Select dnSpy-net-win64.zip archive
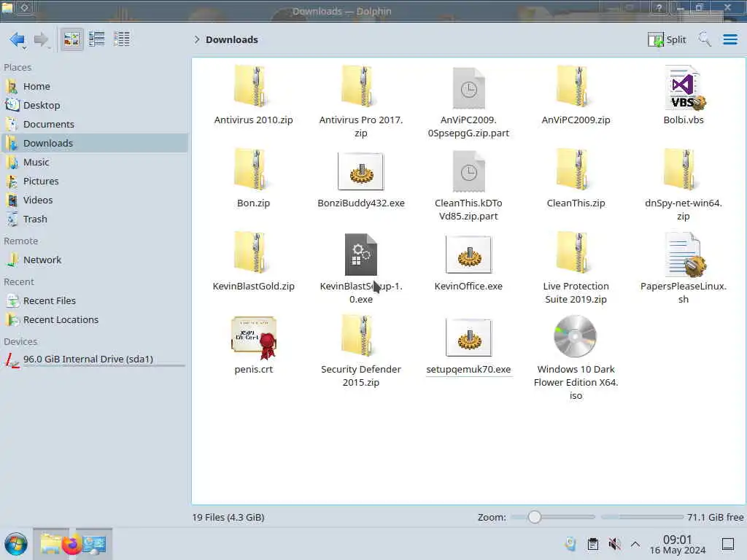The width and height of the screenshot is (747, 560). click(x=684, y=184)
